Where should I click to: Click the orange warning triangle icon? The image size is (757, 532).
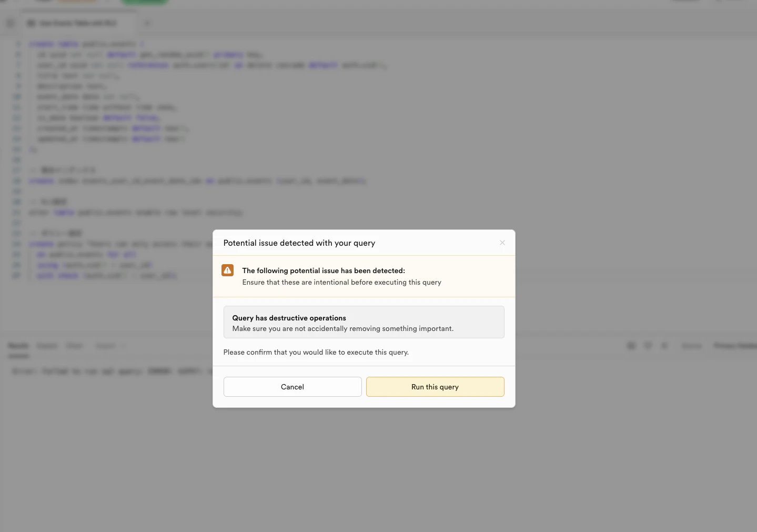point(227,270)
